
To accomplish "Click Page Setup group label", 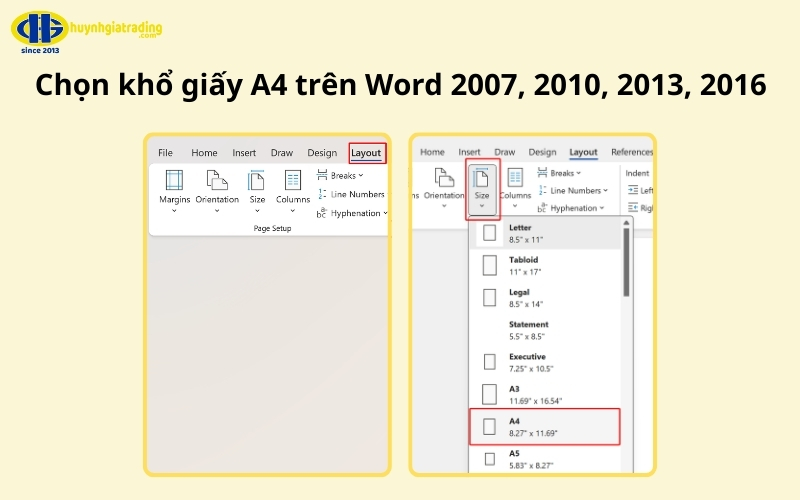I will point(272,228).
